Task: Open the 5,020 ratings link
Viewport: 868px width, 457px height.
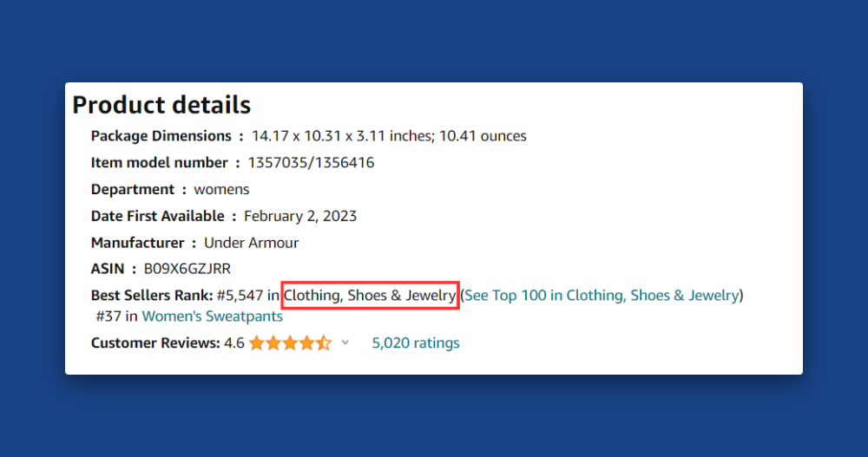Action: point(416,343)
